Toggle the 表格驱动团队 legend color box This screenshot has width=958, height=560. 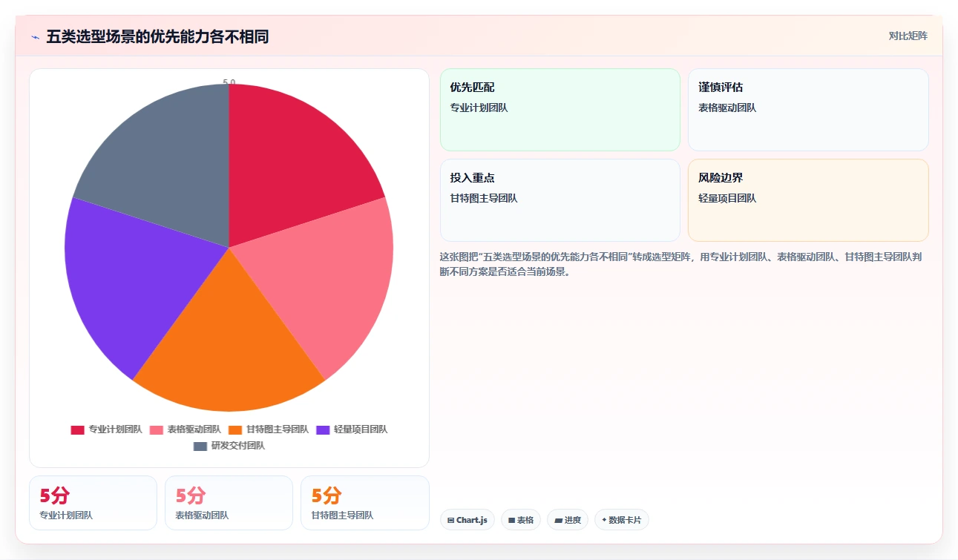(157, 429)
